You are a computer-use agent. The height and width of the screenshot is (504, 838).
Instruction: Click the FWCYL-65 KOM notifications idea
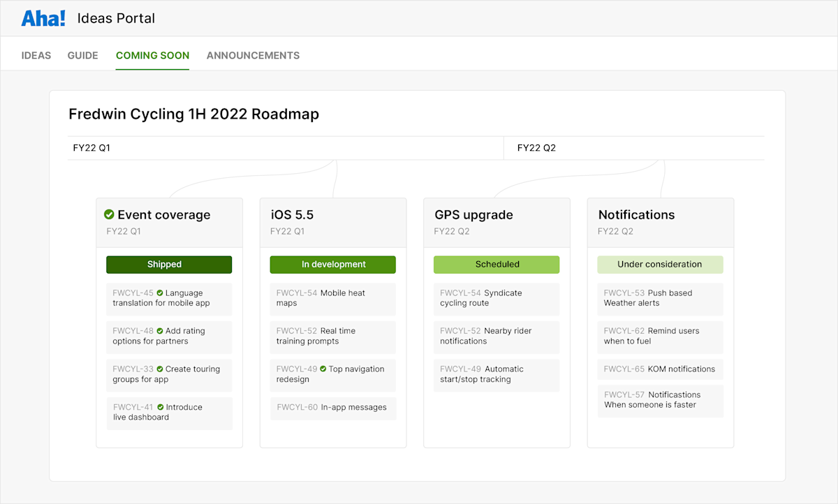click(x=660, y=369)
